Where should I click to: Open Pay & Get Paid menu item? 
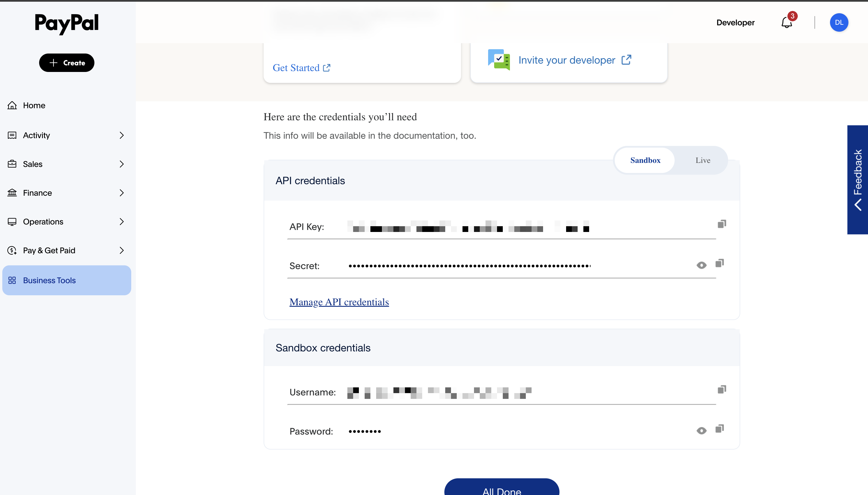67,251
